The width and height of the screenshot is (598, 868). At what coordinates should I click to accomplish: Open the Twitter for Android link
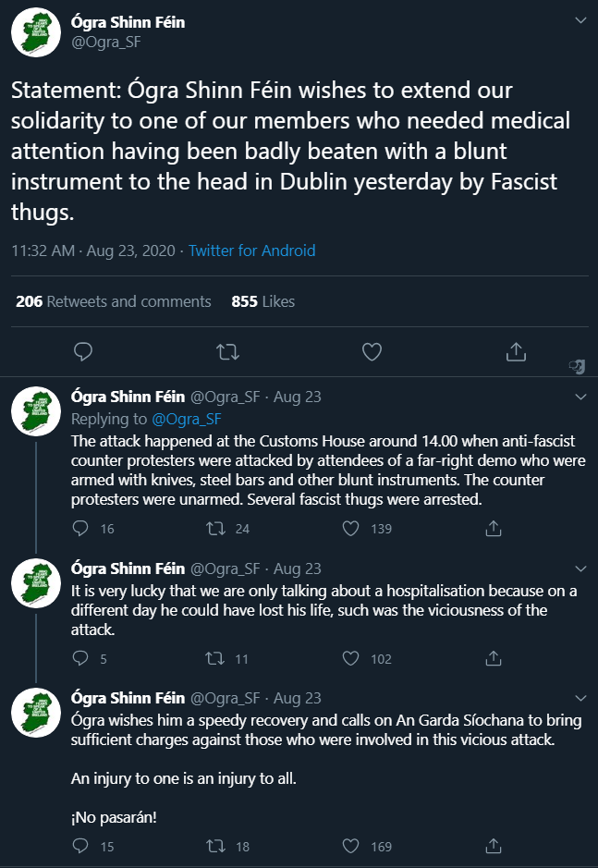coord(251,251)
